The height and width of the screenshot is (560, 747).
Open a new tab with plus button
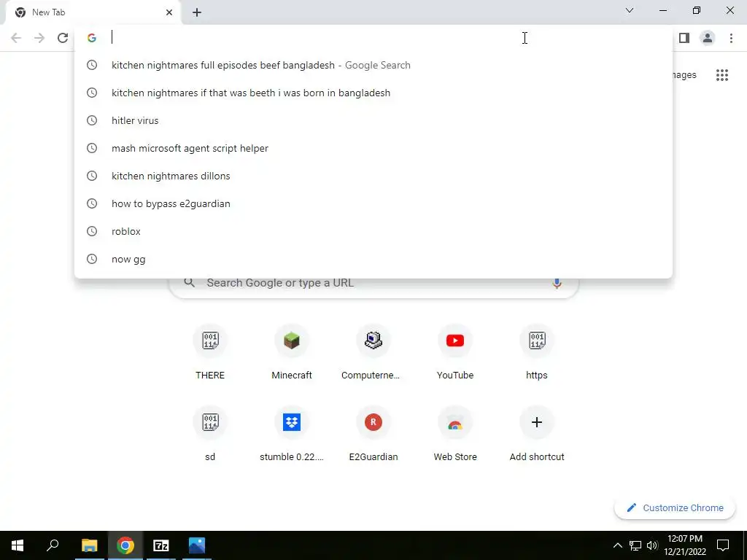pyautogui.click(x=197, y=13)
